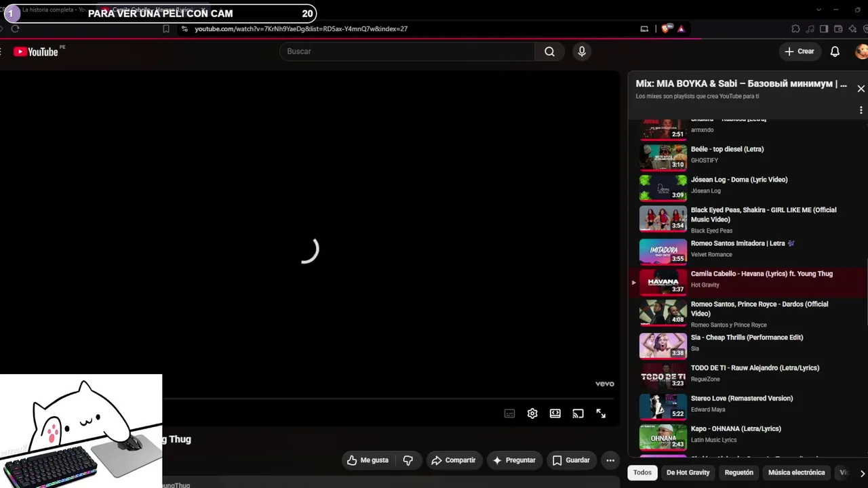Open the media control music note icon
Image resolution: width=868 pixels, height=488 pixels.
[810, 29]
